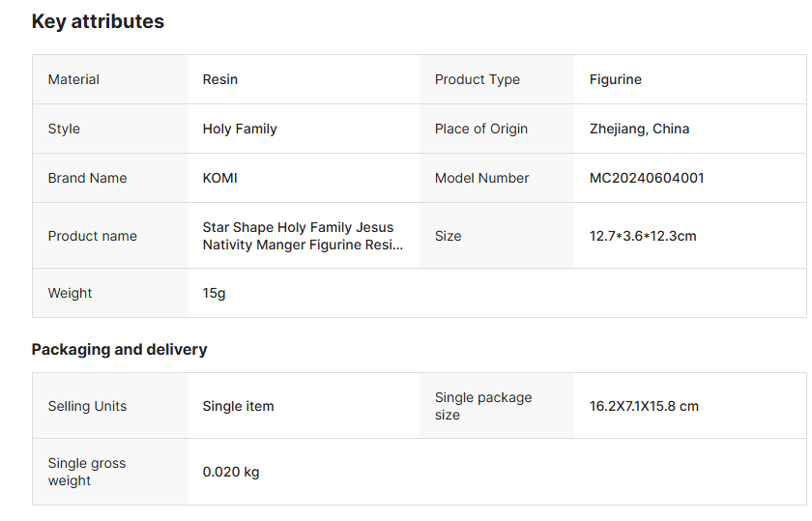Select the Resin material value
The image size is (812, 521).
[x=220, y=79]
